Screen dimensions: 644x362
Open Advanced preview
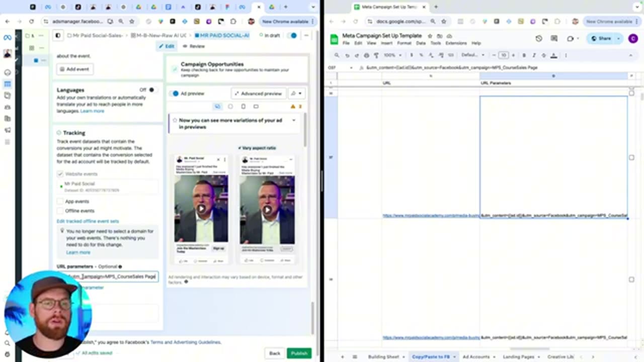coord(258,94)
